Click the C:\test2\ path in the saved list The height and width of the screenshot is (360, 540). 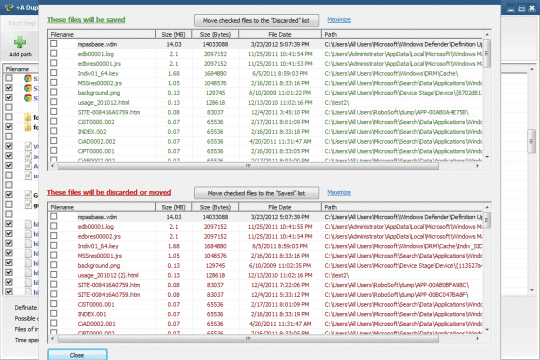[x=336, y=102]
